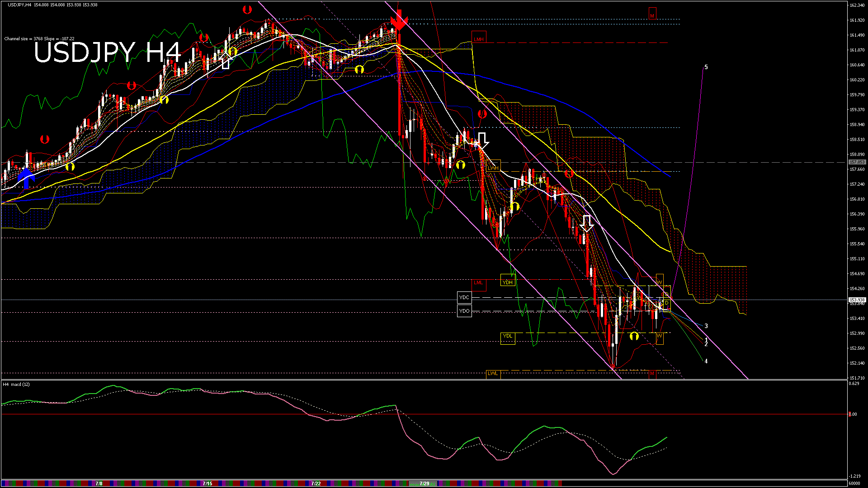The image size is (868, 488).
Task: Click the red LML label box
Action: pos(478,283)
